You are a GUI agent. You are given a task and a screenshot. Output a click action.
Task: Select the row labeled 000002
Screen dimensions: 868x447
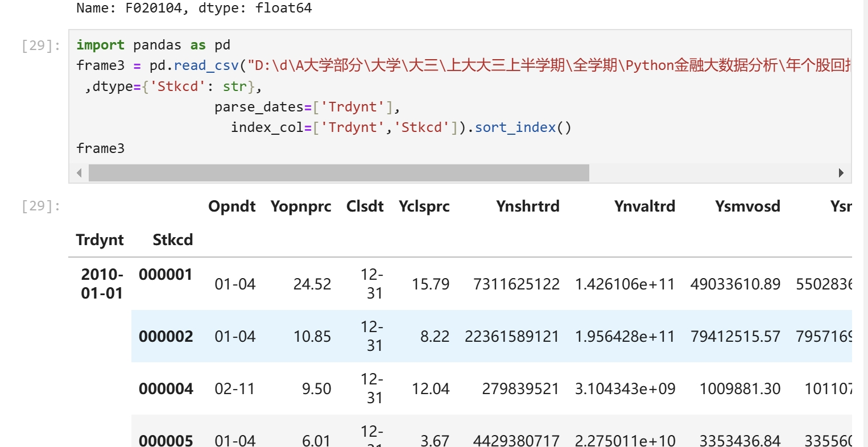166,337
